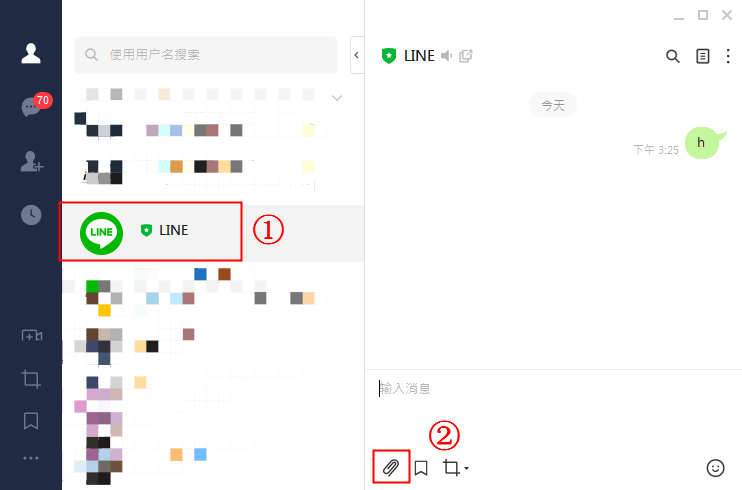Open the Add friends sidebar icon
Image resolution: width=742 pixels, height=490 pixels.
32,161
